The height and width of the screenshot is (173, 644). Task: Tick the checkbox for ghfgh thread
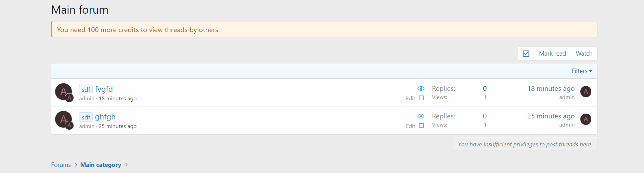click(x=421, y=126)
